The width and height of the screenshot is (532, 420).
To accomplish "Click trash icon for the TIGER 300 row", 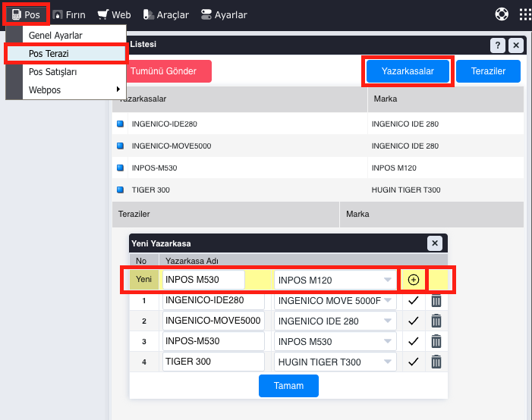I will click(436, 362).
